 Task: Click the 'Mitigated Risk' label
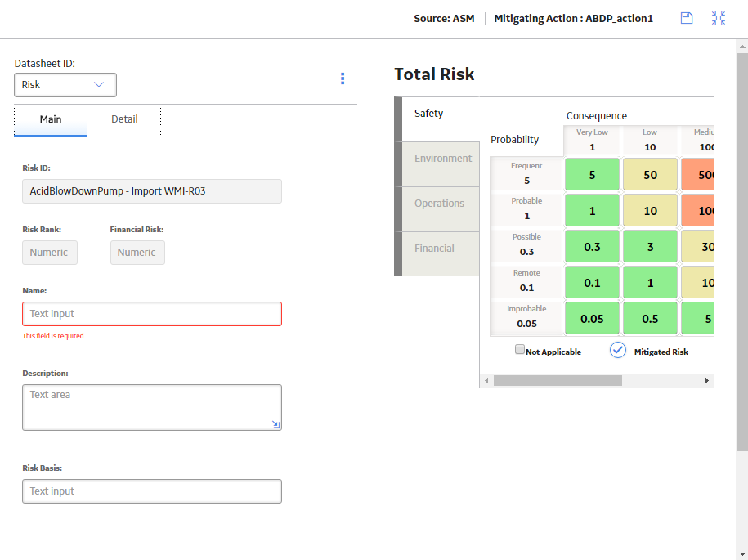point(661,352)
